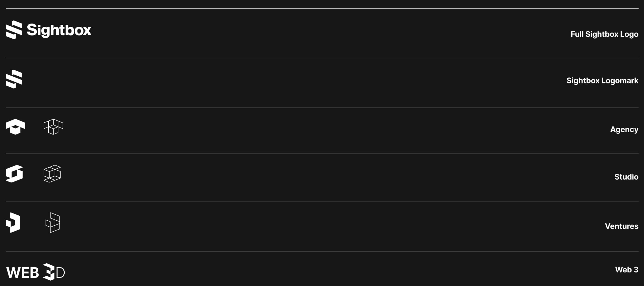This screenshot has width=644, height=286.
Task: Click the wireframe Ventures outline icon
Action: point(53,223)
